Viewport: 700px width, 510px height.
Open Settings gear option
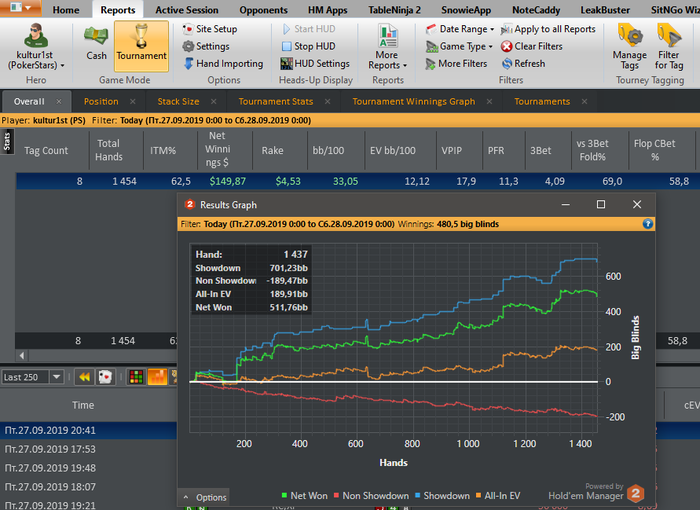(206, 46)
